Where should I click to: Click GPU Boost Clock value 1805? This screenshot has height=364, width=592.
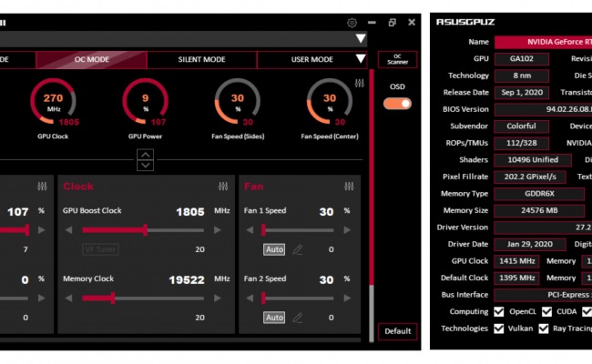(x=190, y=212)
